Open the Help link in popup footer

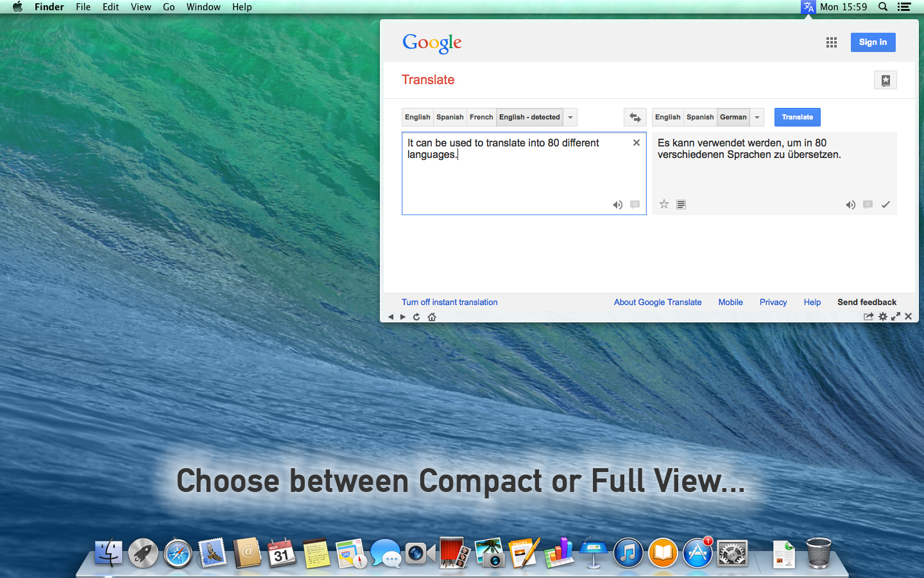click(x=812, y=302)
